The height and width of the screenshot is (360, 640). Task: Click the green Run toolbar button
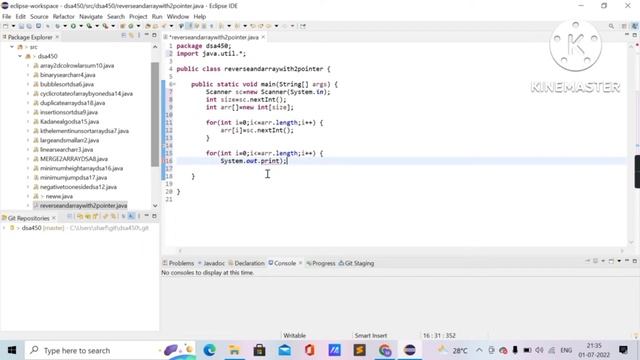click(x=73, y=26)
